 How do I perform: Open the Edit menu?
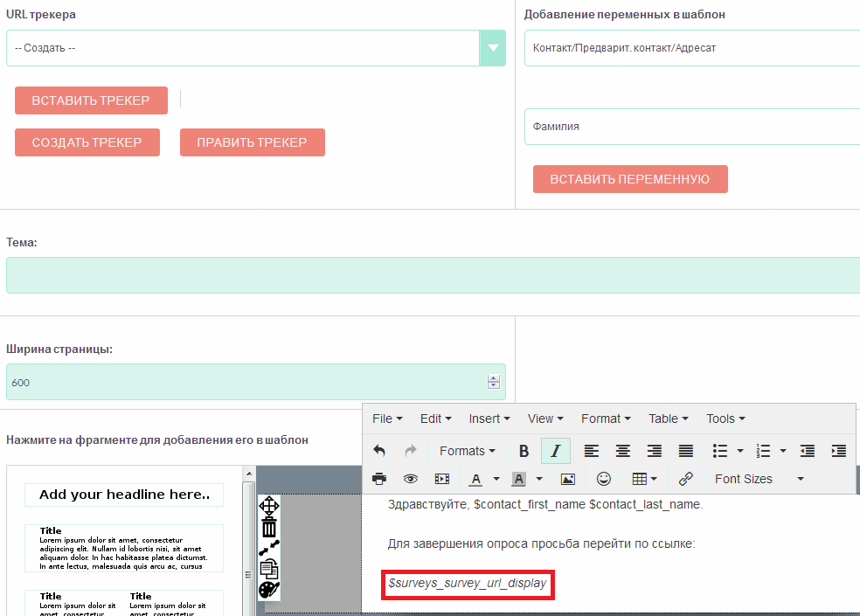(435, 419)
